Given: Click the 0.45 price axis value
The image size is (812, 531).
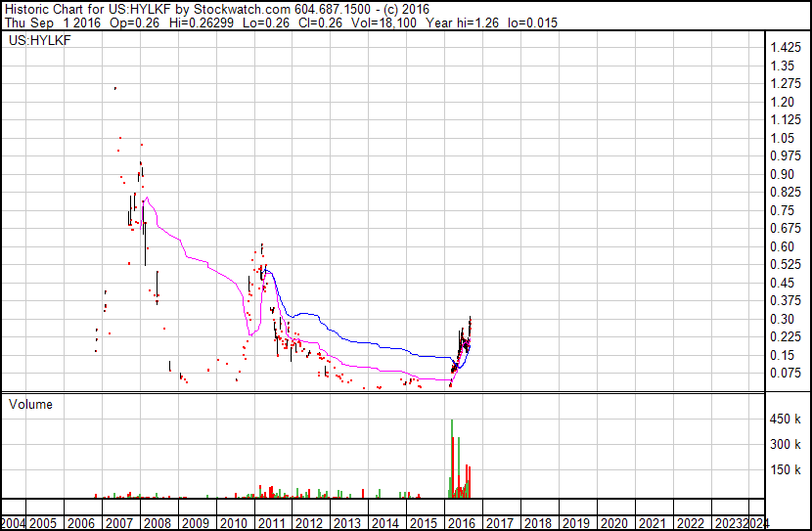Looking at the screenshot, I should coord(782,283).
